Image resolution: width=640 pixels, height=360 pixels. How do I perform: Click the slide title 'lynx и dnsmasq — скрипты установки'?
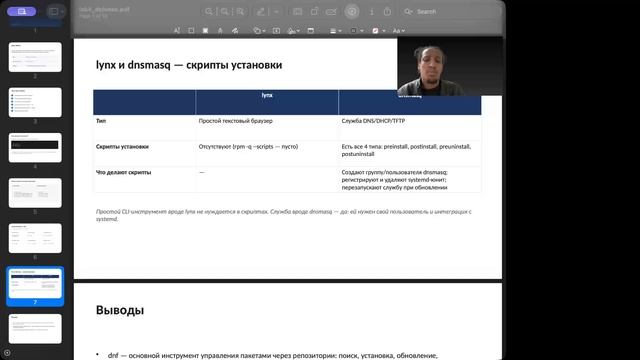[189, 65]
